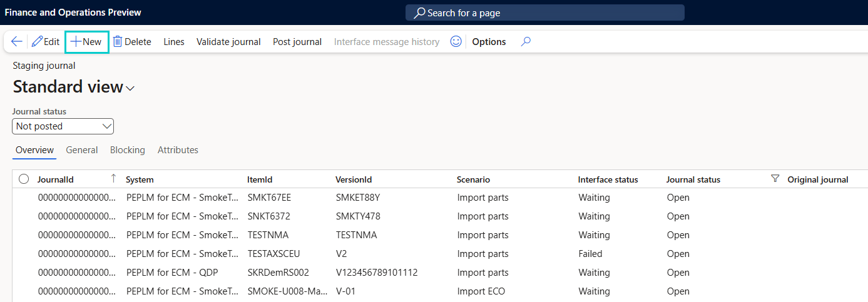Select ItemId cell SNKT6372
The image size is (868, 302).
click(x=268, y=216)
